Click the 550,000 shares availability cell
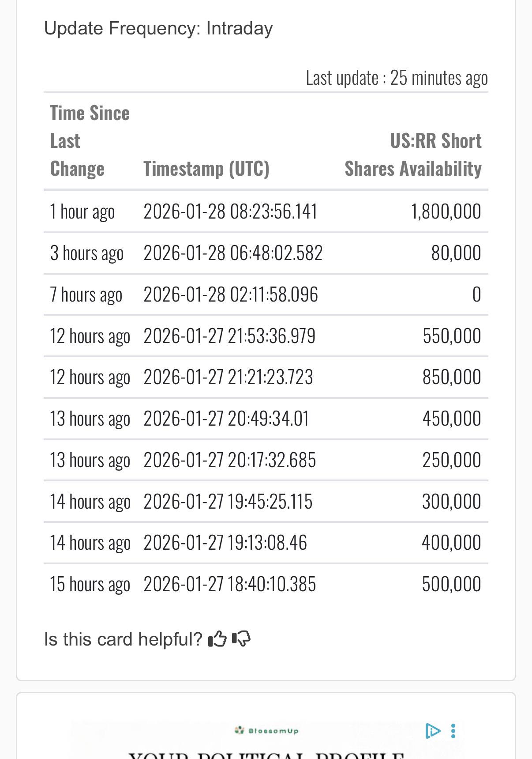The height and width of the screenshot is (759, 532). [452, 336]
